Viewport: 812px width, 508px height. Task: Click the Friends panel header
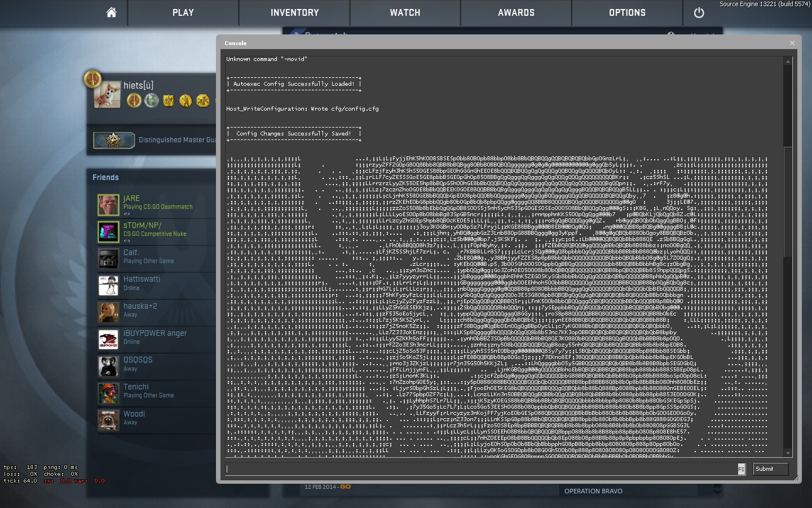pyautogui.click(x=105, y=177)
